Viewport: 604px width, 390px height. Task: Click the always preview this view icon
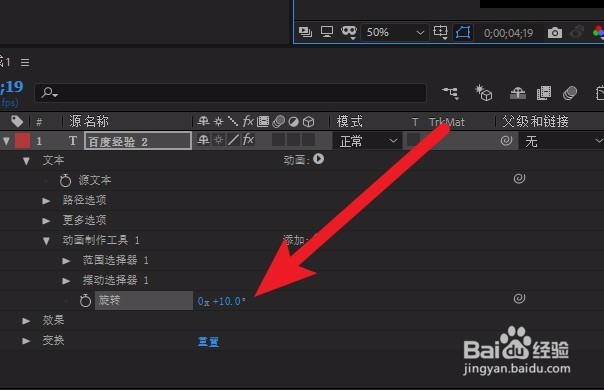point(305,32)
